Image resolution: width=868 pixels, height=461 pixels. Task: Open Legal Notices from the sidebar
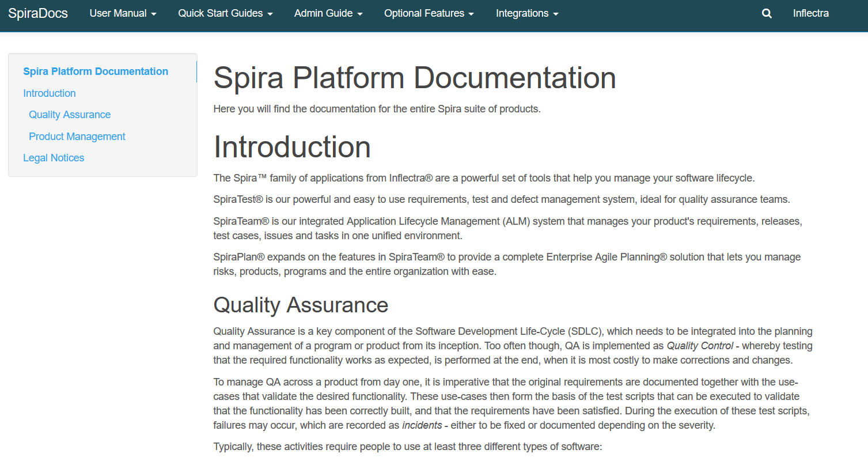point(54,158)
